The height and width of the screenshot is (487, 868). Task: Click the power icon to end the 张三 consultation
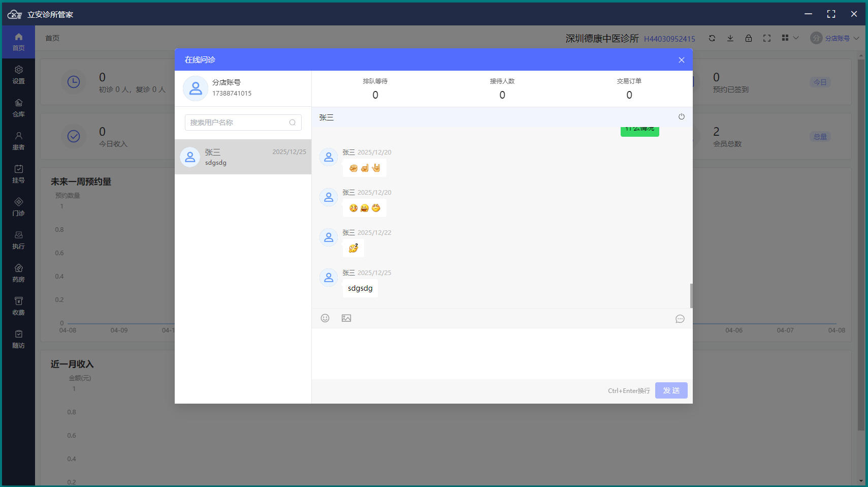(682, 117)
